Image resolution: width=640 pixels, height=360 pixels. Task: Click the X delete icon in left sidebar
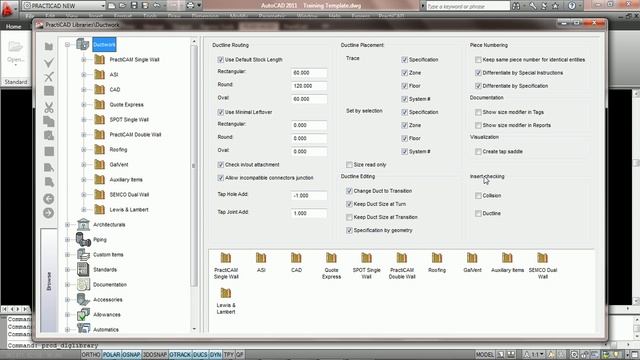click(x=49, y=76)
